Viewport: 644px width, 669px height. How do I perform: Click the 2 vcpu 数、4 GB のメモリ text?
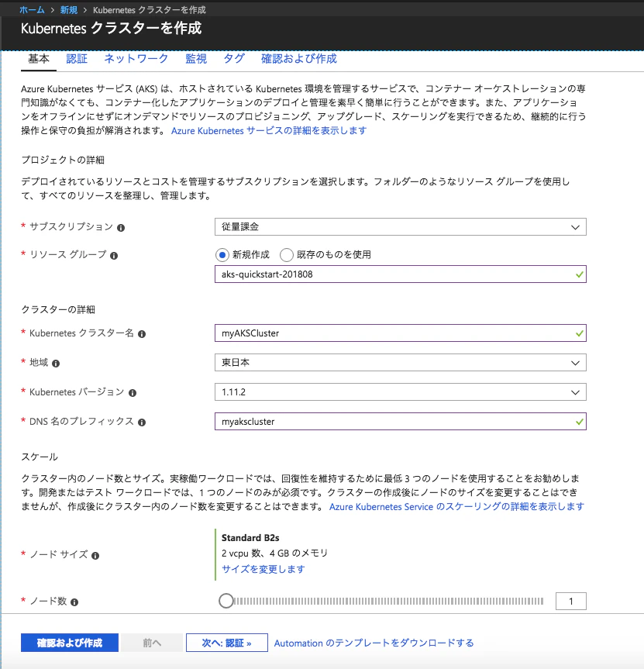click(274, 553)
